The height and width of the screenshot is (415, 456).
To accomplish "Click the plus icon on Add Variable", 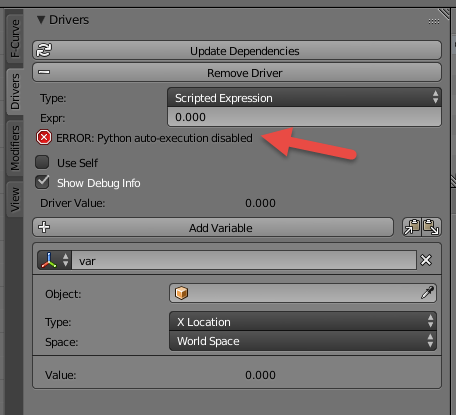I will 44,227.
